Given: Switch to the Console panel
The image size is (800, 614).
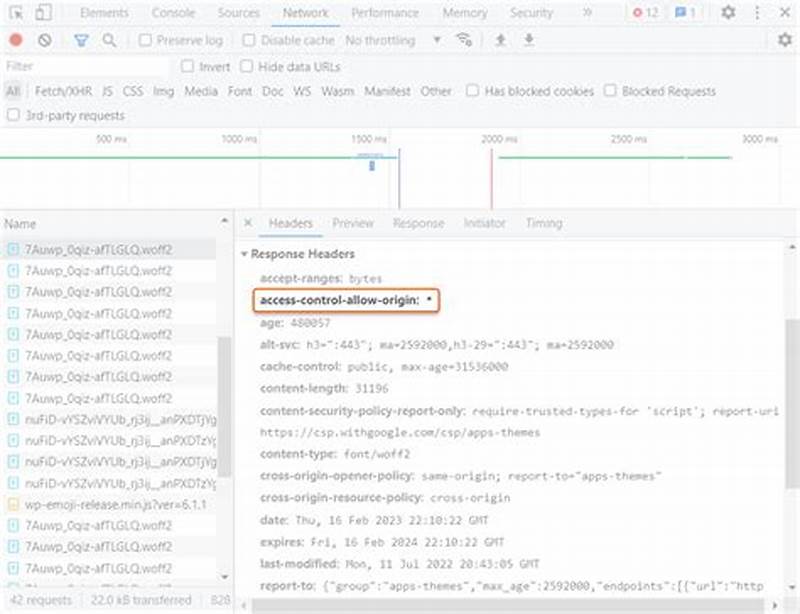Looking at the screenshot, I should point(173,14).
